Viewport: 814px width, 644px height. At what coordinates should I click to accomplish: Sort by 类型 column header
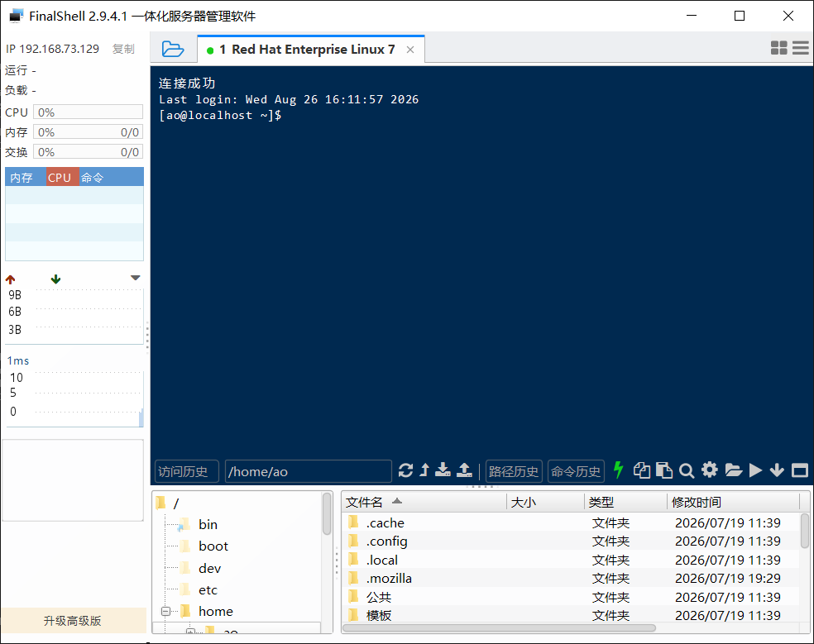pyautogui.click(x=625, y=502)
